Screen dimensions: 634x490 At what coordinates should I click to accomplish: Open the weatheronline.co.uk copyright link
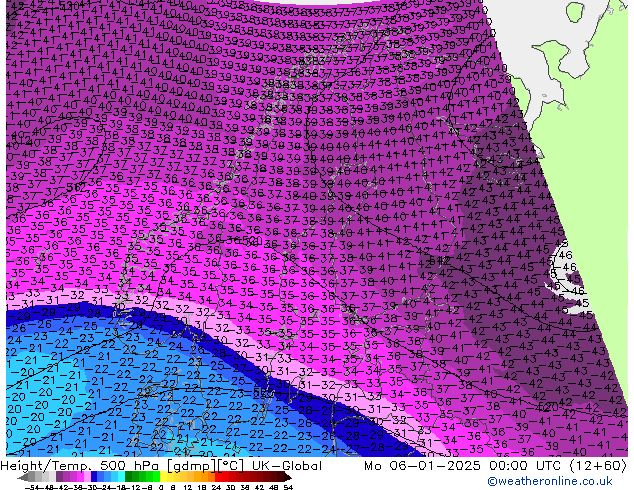point(550,481)
